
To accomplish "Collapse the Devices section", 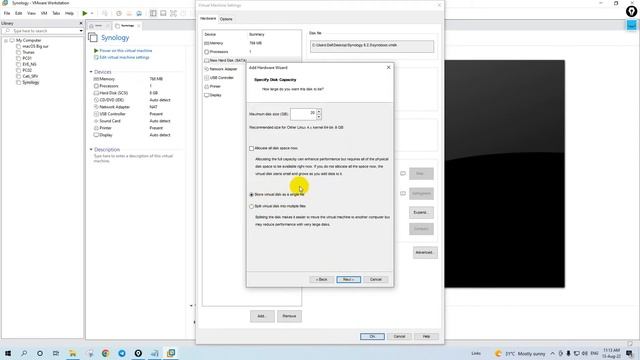I will point(91,72).
